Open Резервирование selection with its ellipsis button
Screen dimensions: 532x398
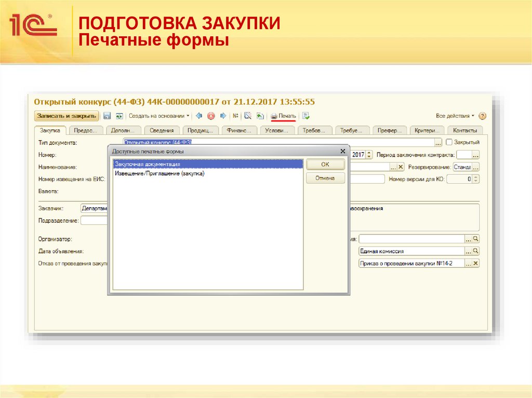click(475, 167)
